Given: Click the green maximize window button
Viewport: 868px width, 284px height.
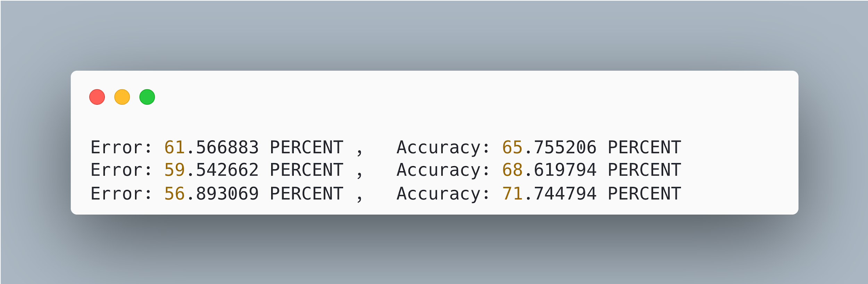Looking at the screenshot, I should click(x=147, y=97).
